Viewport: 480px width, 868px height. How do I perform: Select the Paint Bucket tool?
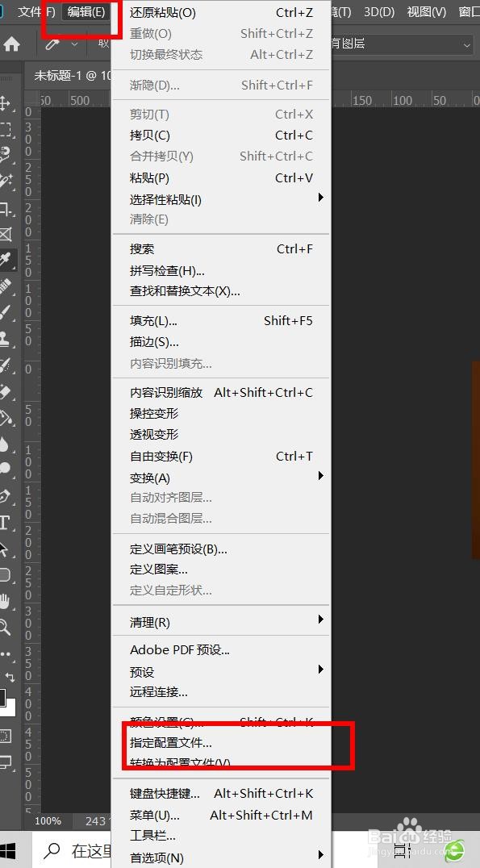click(x=6, y=417)
